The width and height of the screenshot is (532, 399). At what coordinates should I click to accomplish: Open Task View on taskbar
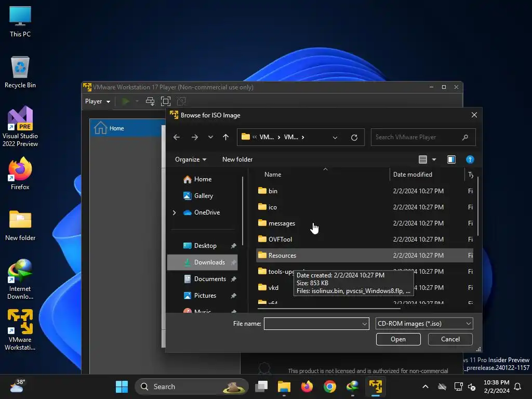pos(262,387)
